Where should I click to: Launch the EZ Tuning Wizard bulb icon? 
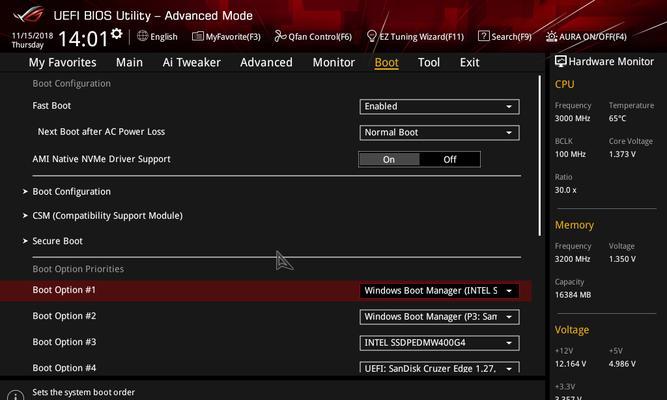(371, 36)
